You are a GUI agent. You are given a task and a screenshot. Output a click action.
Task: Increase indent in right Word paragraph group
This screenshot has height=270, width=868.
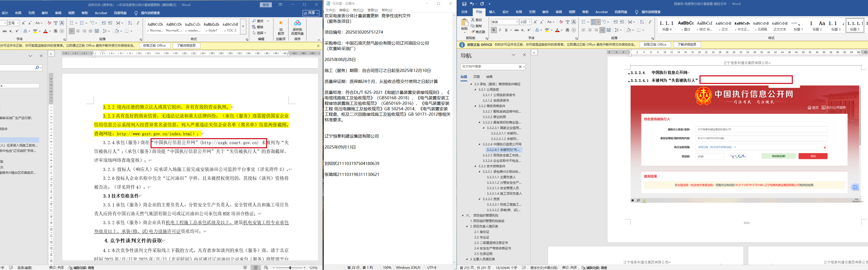tap(622, 22)
